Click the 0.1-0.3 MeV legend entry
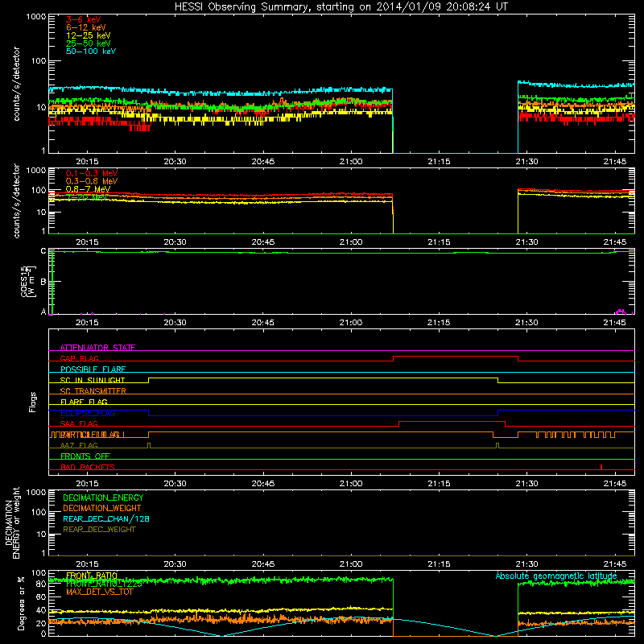The width and height of the screenshot is (644, 644). pos(92,173)
